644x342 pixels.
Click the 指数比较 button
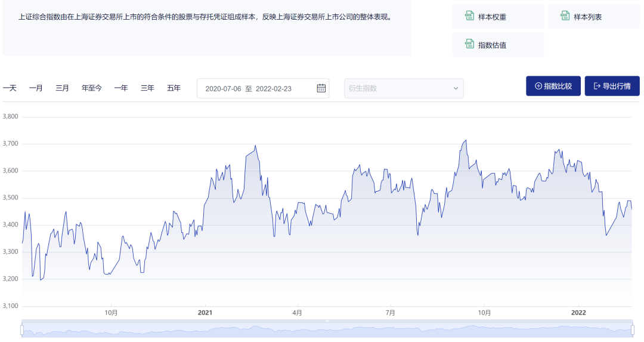point(553,86)
